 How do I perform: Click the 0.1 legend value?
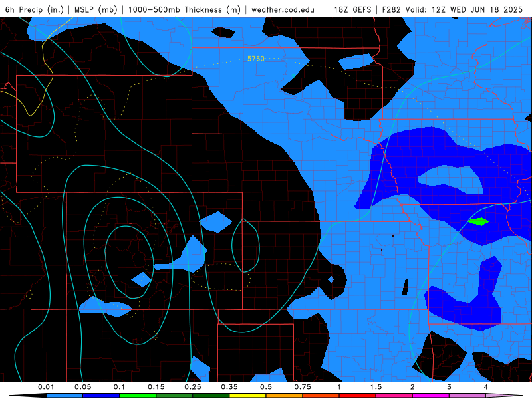119,387
